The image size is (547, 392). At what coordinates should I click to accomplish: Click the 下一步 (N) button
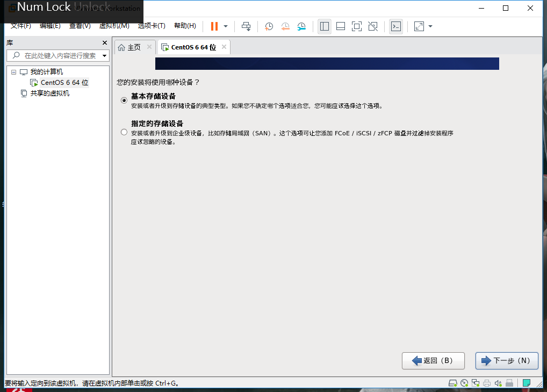[507, 361]
